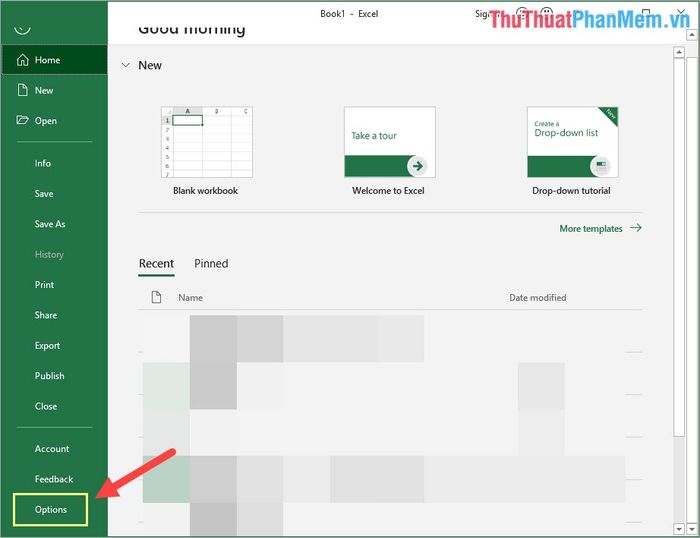Viewport: 700px width, 538px height.
Task: Click the Blank workbook caption text
Action: coord(205,191)
